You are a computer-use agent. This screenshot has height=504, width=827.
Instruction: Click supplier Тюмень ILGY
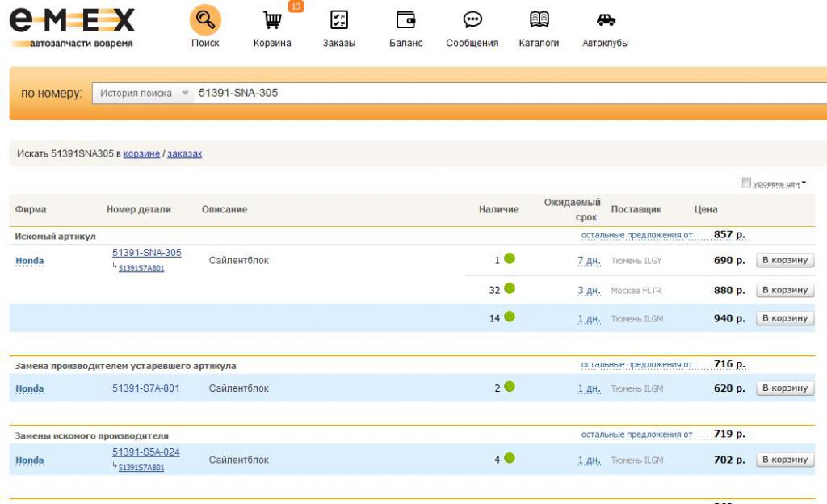point(636,261)
